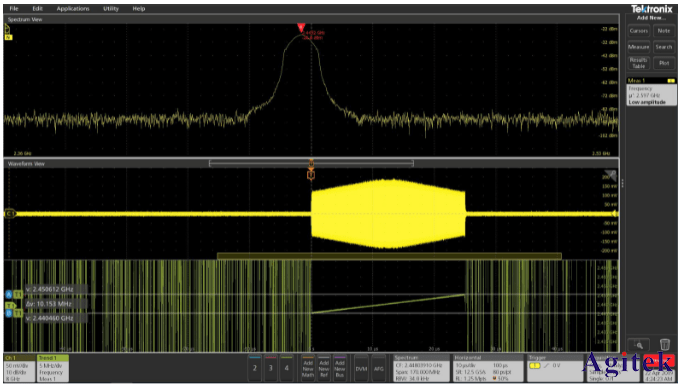Screen dimensions: 681x387
Task: Open the Horizontal settings badge
Action: (x=488, y=368)
